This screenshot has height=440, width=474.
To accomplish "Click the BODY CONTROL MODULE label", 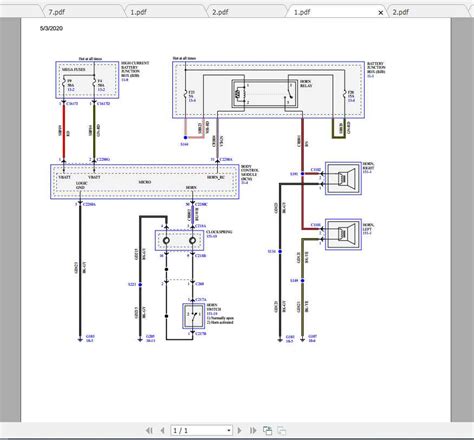I will (x=249, y=172).
